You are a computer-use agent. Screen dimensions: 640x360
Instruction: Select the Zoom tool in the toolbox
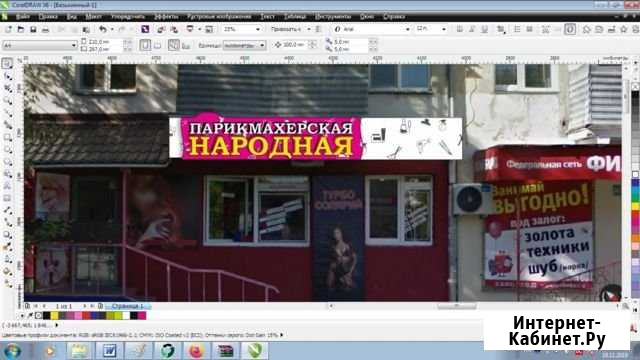coord(7,100)
